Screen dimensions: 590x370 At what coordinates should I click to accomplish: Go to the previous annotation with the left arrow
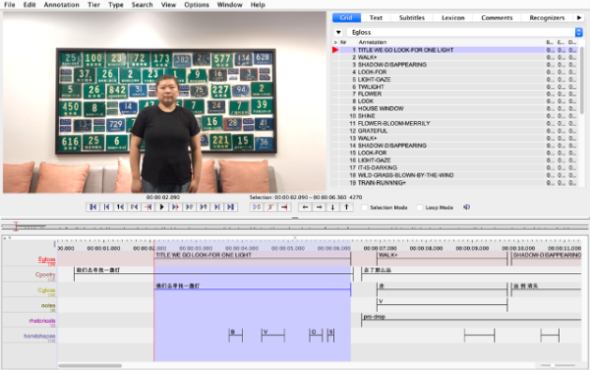tap(305, 207)
